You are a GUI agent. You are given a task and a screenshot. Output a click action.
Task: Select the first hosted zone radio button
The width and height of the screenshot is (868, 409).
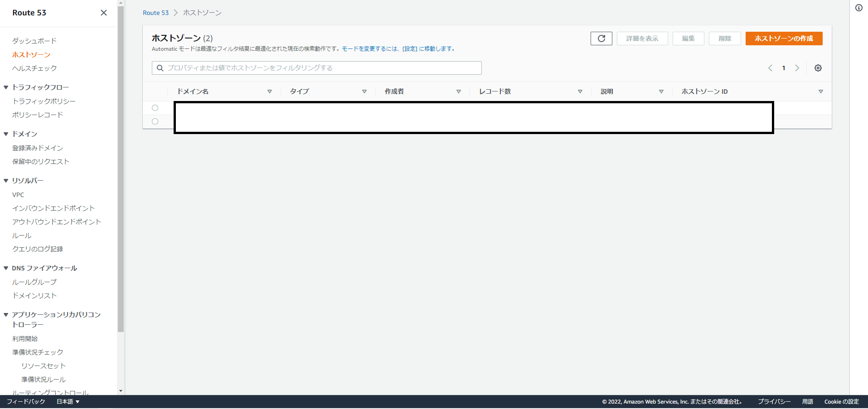click(x=155, y=108)
